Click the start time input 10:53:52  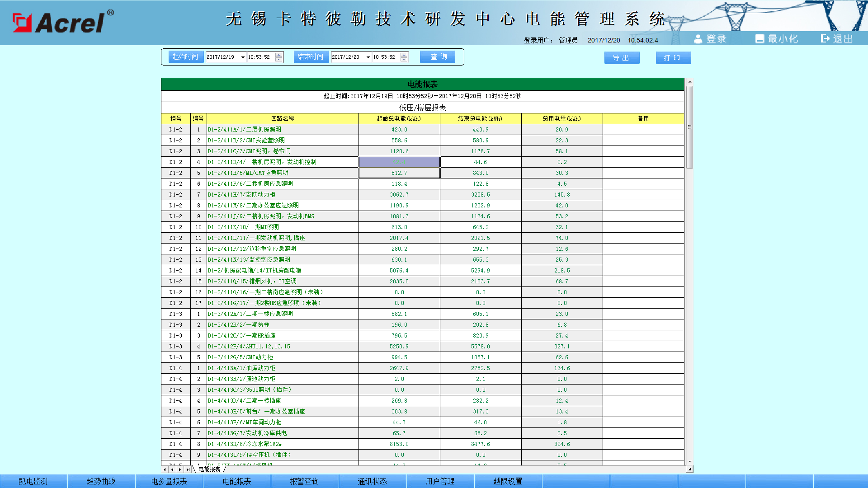click(x=260, y=57)
